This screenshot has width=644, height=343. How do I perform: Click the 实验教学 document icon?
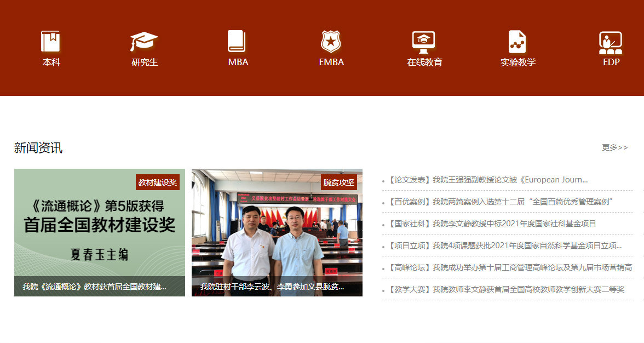pos(517,42)
